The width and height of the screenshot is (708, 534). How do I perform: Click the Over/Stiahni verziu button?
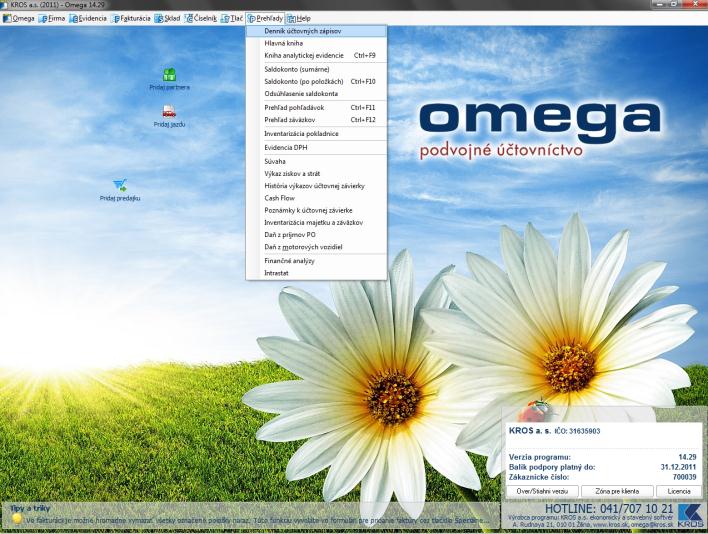[542, 491]
